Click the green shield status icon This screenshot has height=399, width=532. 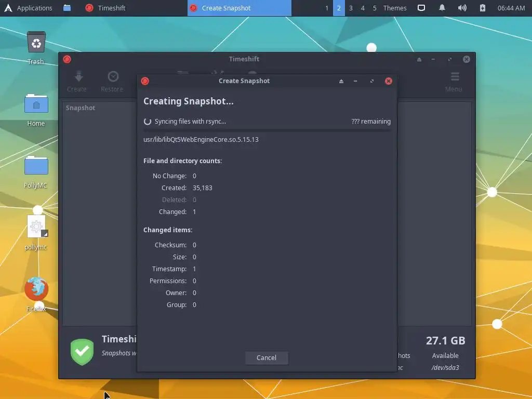pyautogui.click(x=82, y=352)
